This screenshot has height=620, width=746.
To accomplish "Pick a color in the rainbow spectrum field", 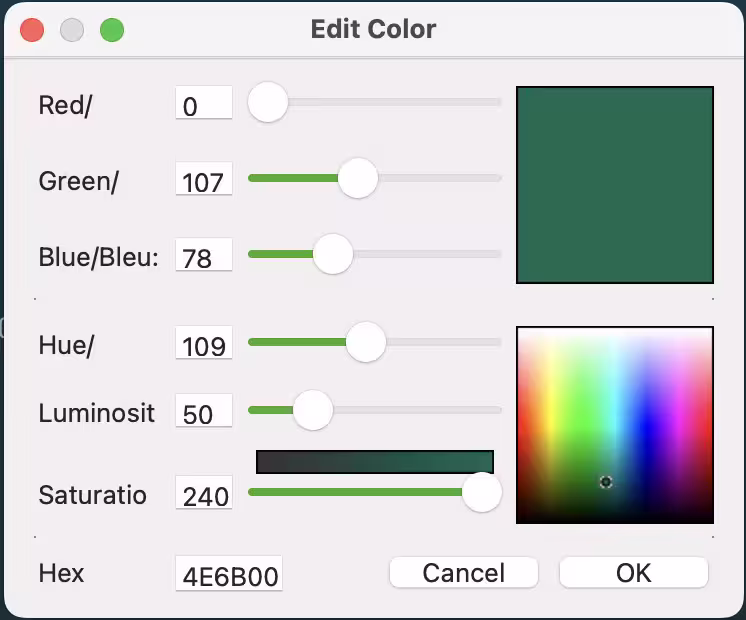I will click(615, 425).
